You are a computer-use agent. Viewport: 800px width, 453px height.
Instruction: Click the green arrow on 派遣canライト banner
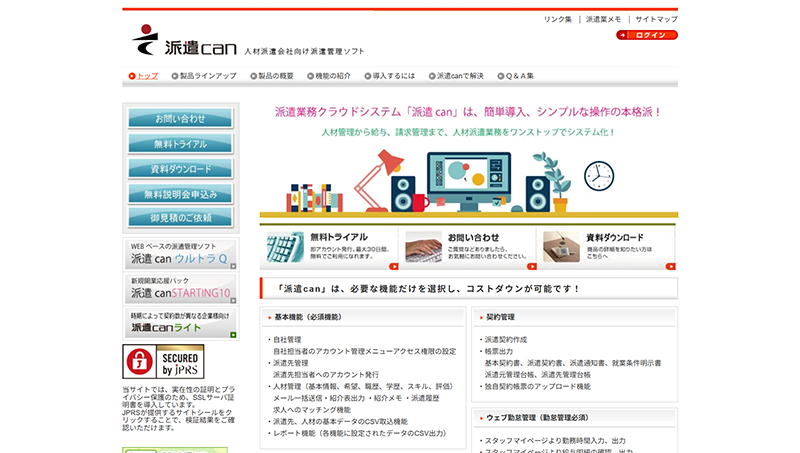pyautogui.click(x=233, y=335)
